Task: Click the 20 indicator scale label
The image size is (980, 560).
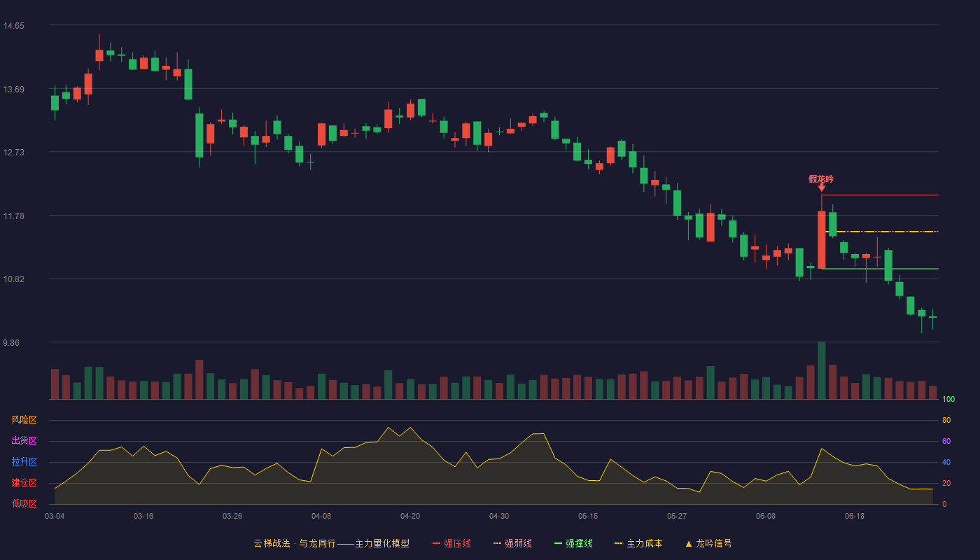Action: 946,484
